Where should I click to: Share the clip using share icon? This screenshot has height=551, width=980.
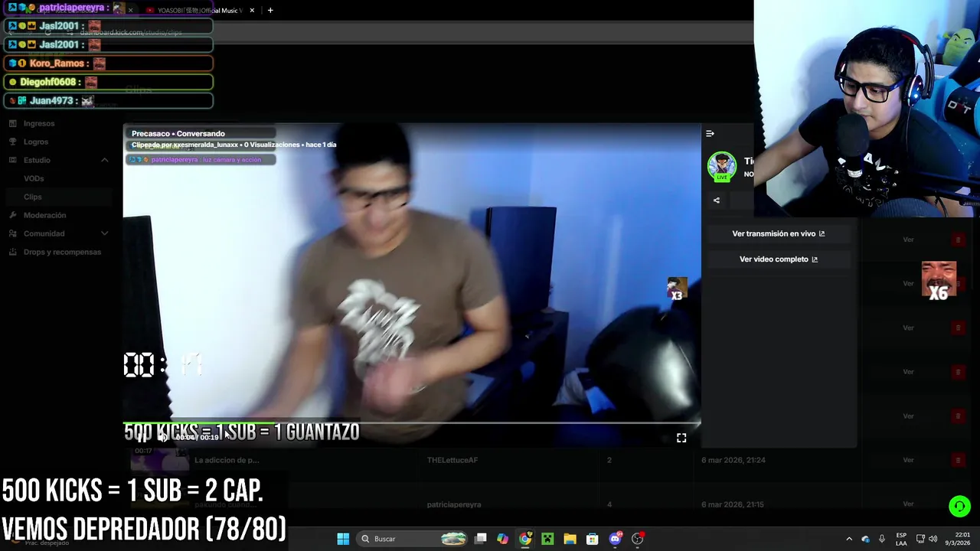click(717, 201)
